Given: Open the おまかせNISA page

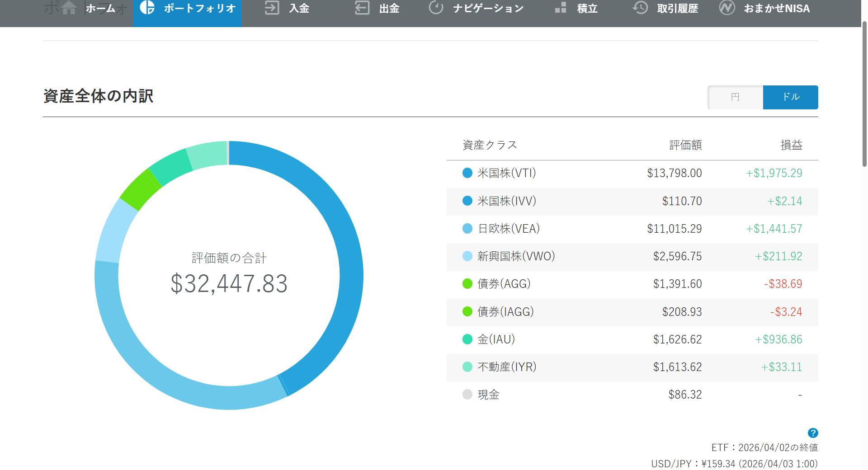Looking at the screenshot, I should click(777, 8).
